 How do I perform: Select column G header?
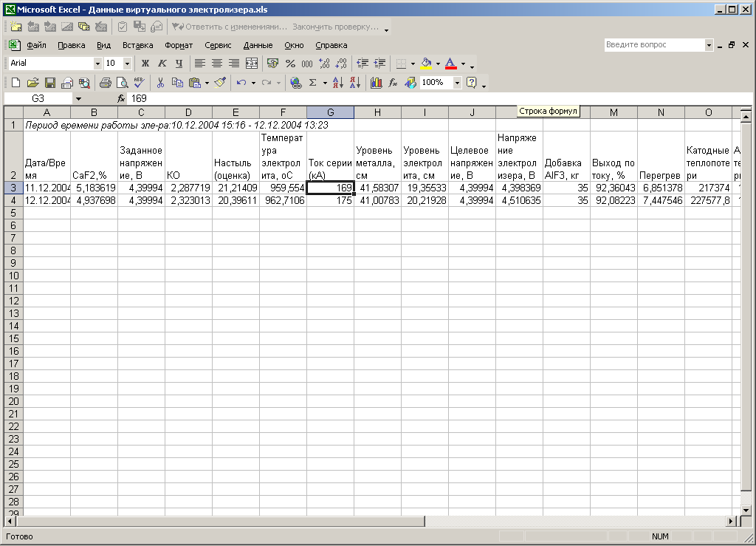pyautogui.click(x=330, y=112)
